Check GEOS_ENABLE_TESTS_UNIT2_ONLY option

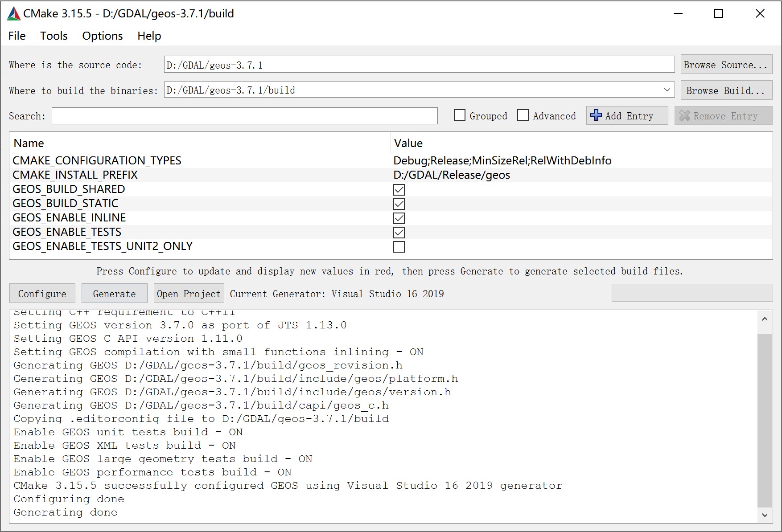(x=399, y=247)
